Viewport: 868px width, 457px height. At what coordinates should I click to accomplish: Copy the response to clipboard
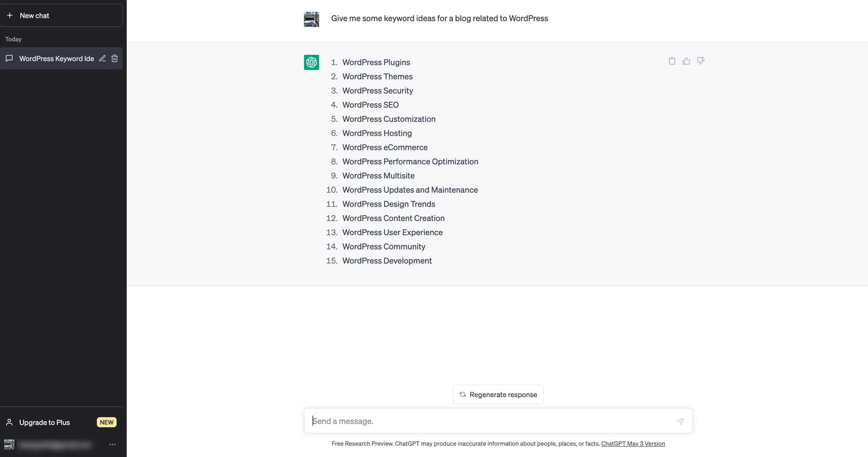(672, 61)
